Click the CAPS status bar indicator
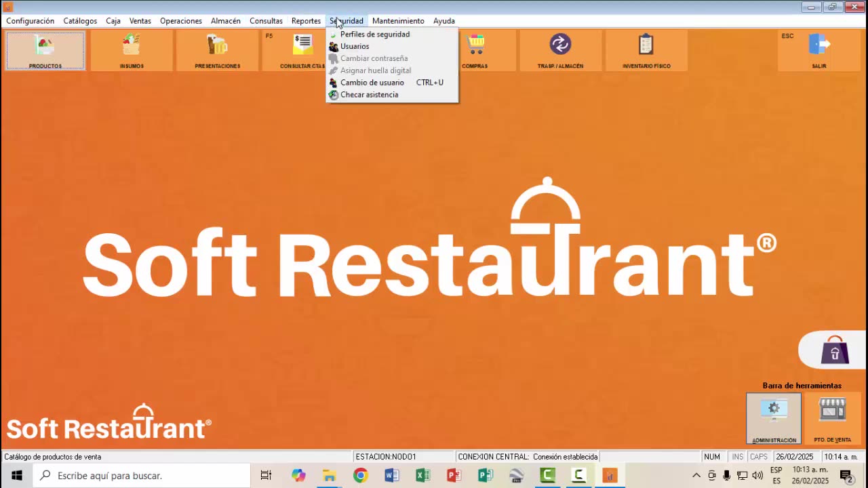Screen dimensions: 868x488 759,457
